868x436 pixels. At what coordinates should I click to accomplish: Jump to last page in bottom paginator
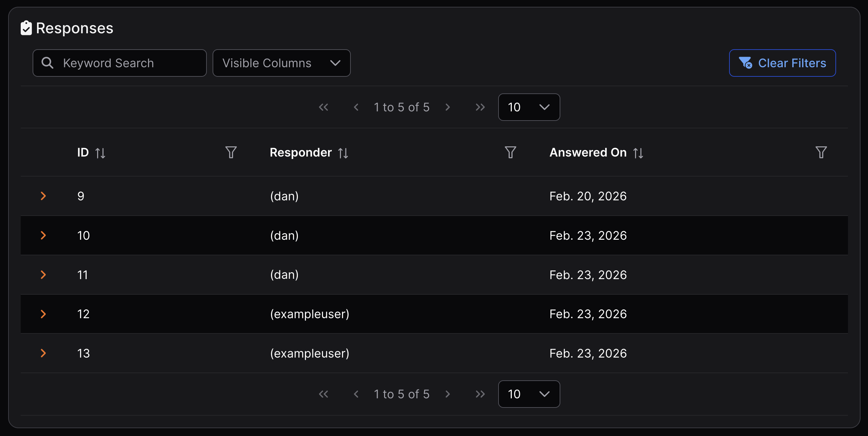tap(480, 394)
